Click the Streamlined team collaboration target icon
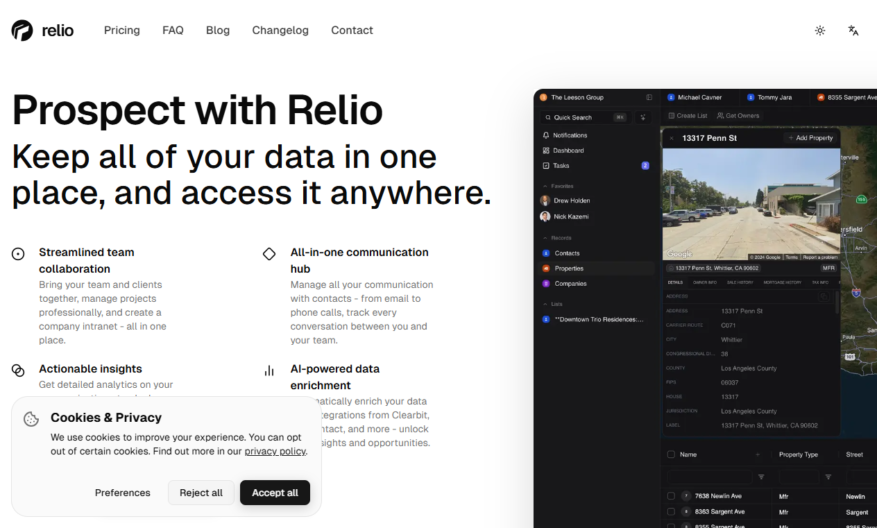Viewport: 877px width, 528px height. (18, 254)
